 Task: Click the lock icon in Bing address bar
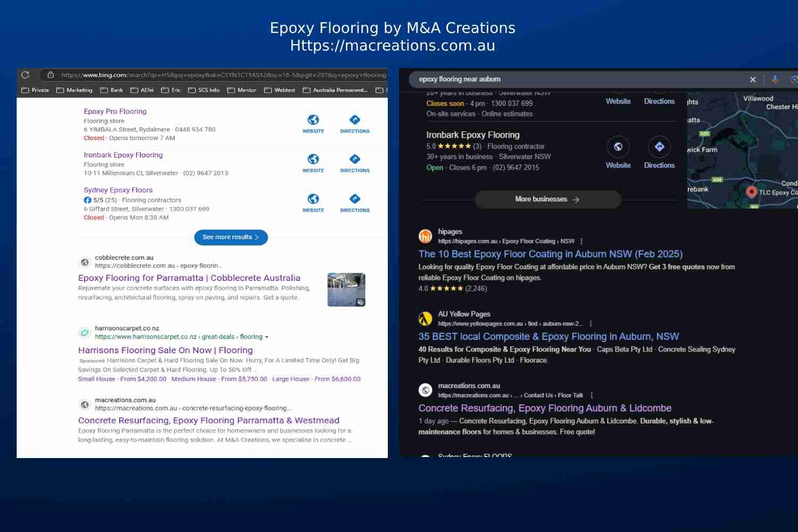coord(51,75)
